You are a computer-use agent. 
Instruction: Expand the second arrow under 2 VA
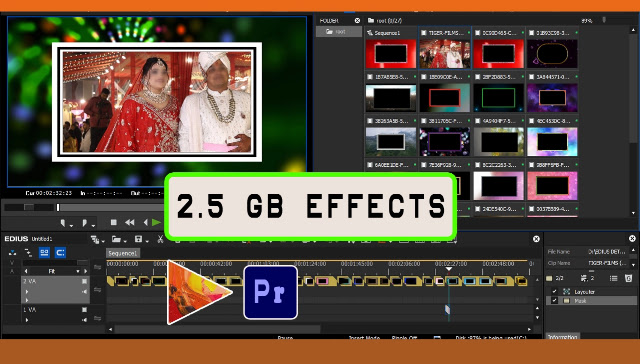[27, 300]
